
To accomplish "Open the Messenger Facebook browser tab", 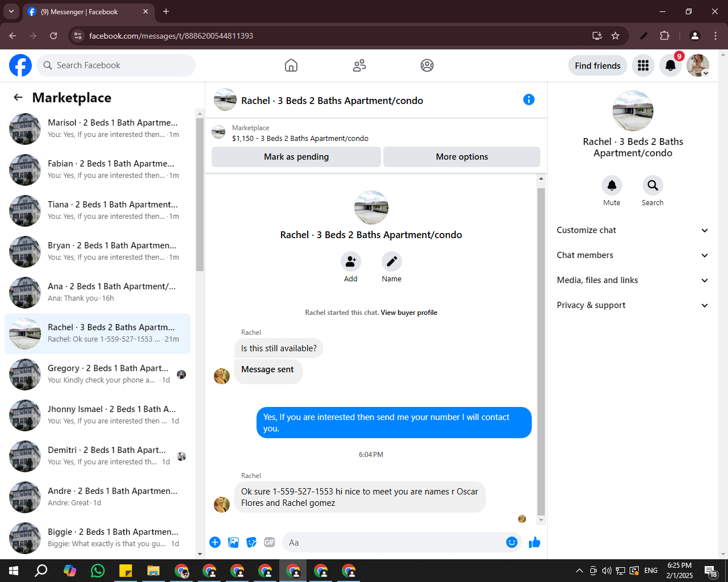I will coord(88,11).
